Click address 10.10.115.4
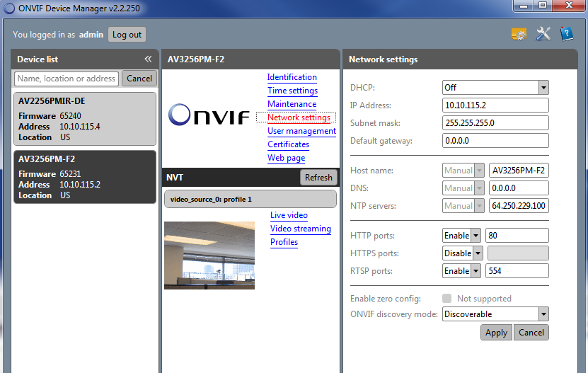The image size is (588, 373). [80, 127]
